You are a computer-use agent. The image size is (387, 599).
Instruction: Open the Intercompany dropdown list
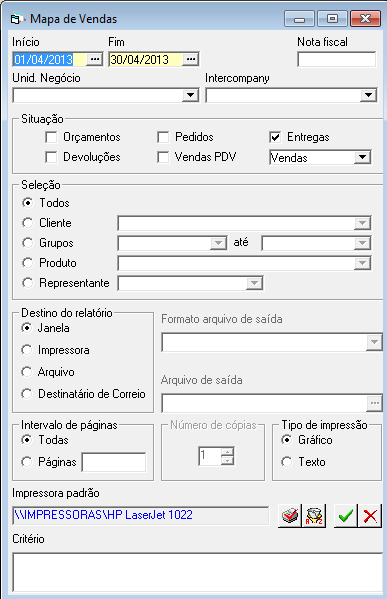[x=368, y=95]
